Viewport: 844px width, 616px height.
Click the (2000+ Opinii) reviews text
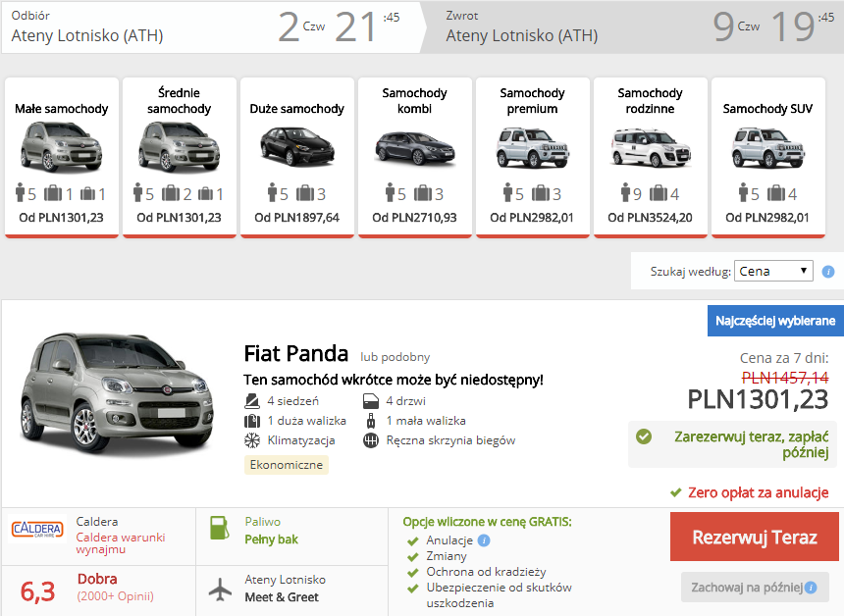[115, 596]
